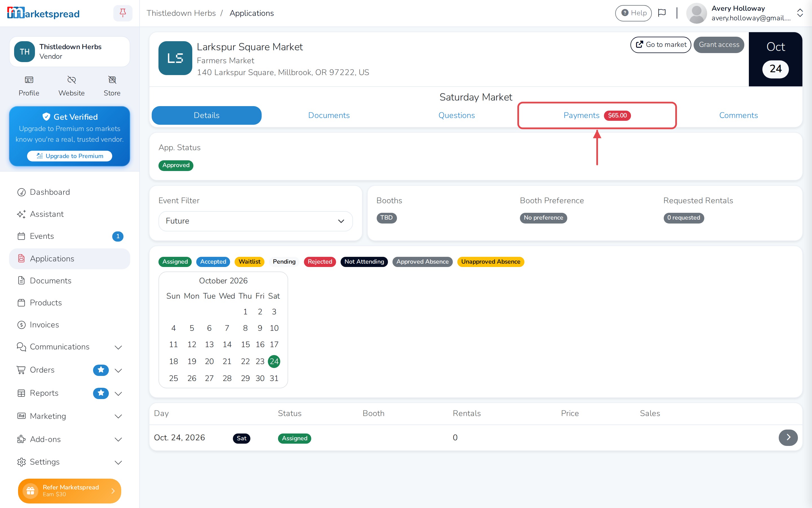The height and width of the screenshot is (508, 812).
Task: Click Thistledown Herbs breadcrumb link
Action: tap(181, 13)
